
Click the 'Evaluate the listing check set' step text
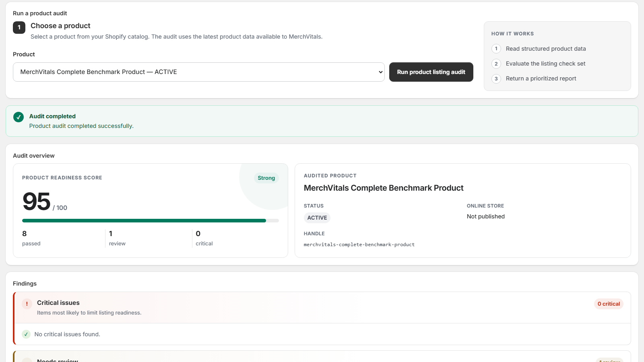pyautogui.click(x=545, y=64)
